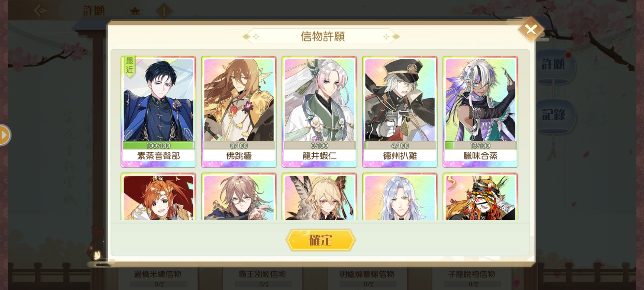Open the exclamation info icon
Viewport: 644px width, 290px height.
pos(164,11)
